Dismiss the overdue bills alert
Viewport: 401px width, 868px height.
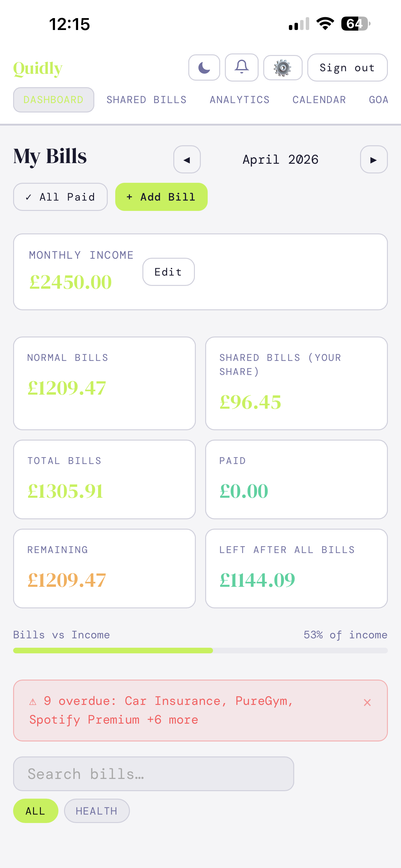coord(367,702)
